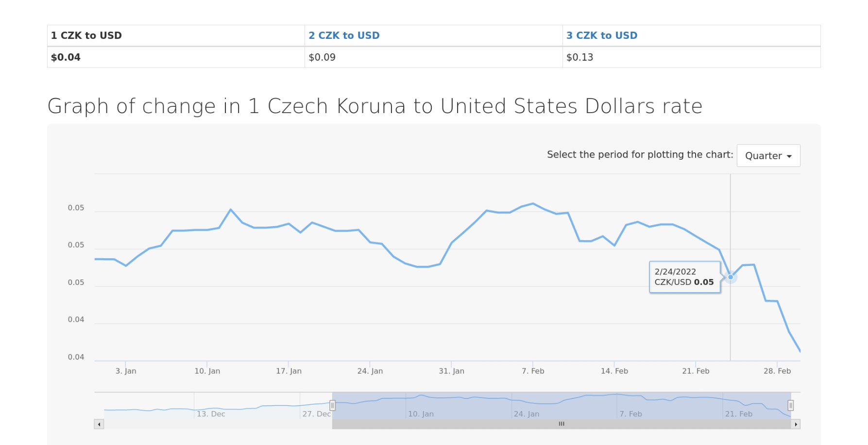Open the Quarter period dropdown
The image size is (868, 445).
pos(768,156)
